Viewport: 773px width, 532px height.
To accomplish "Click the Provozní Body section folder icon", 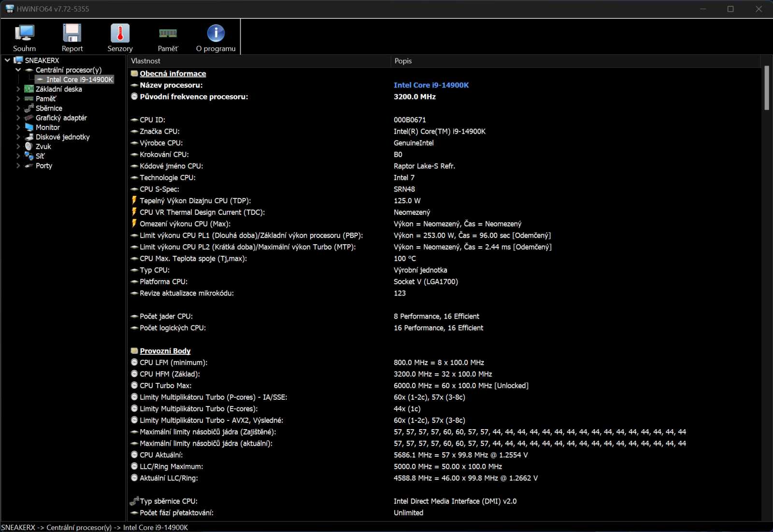I will pos(134,351).
